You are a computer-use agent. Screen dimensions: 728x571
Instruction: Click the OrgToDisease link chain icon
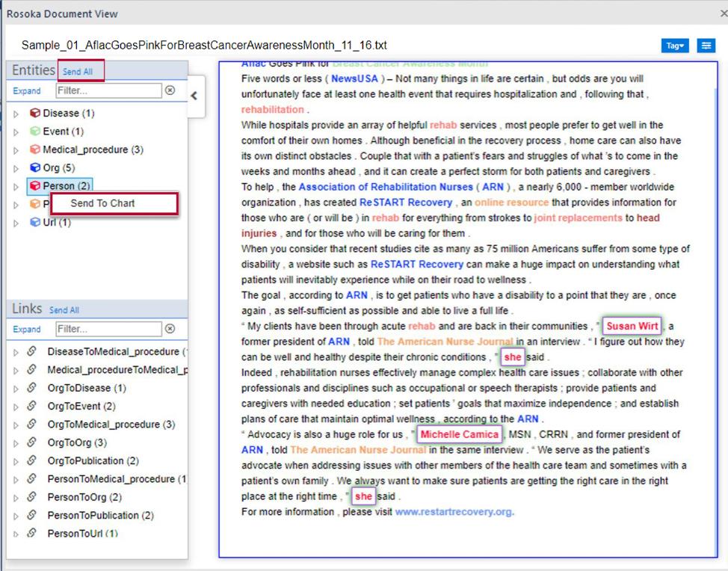click(x=32, y=388)
